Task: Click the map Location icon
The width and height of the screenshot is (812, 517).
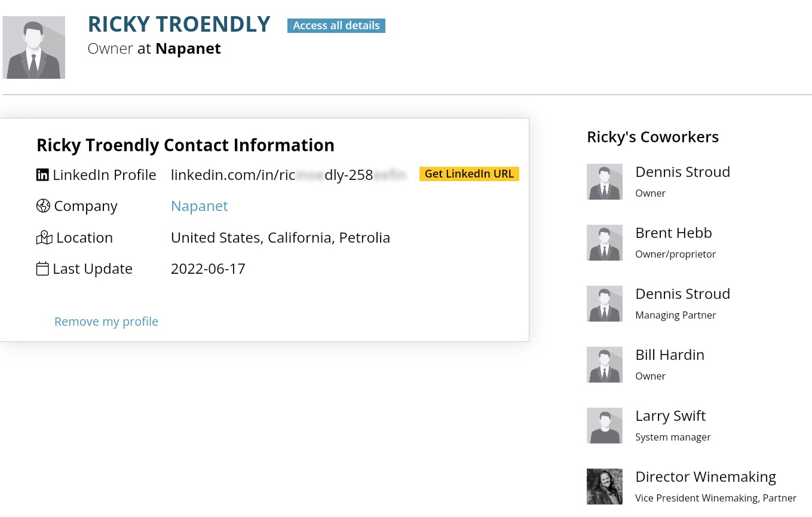Action: click(x=44, y=238)
